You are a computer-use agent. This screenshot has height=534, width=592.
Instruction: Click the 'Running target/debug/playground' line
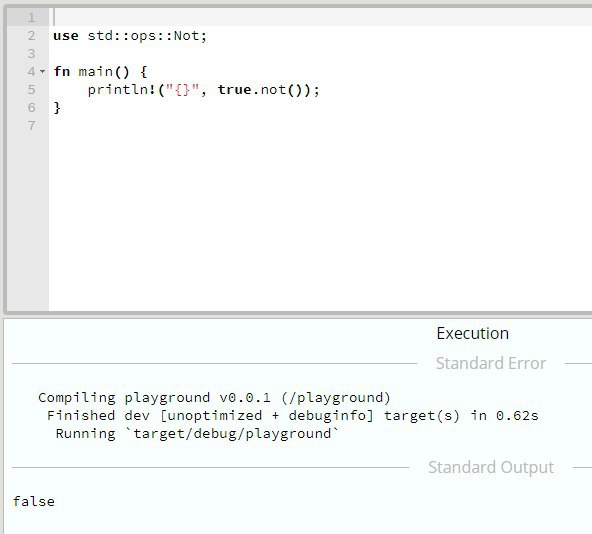point(197,434)
